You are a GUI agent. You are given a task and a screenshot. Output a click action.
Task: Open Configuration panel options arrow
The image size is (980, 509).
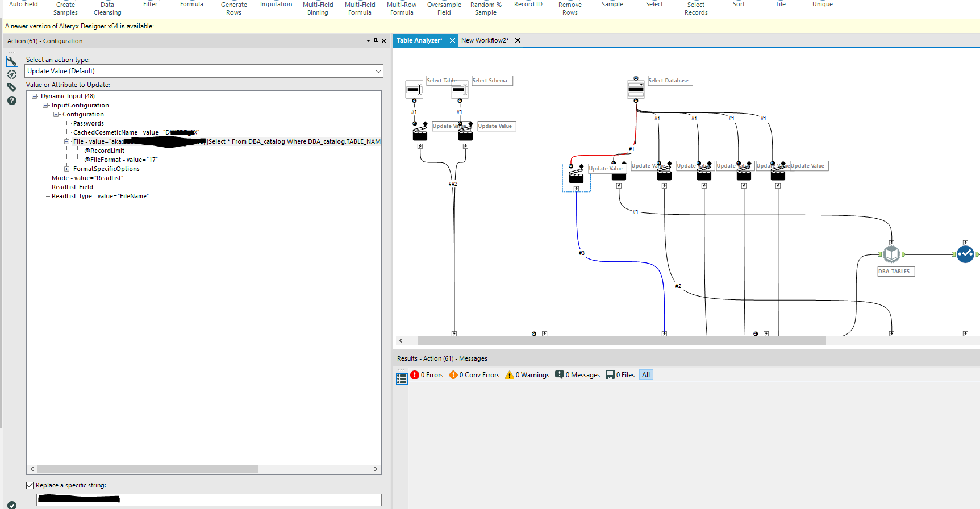tap(368, 41)
